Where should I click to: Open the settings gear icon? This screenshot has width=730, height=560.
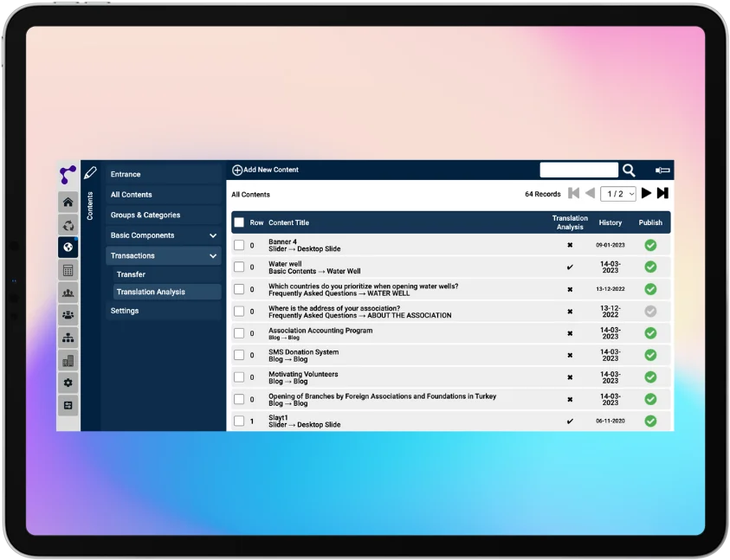(68, 382)
